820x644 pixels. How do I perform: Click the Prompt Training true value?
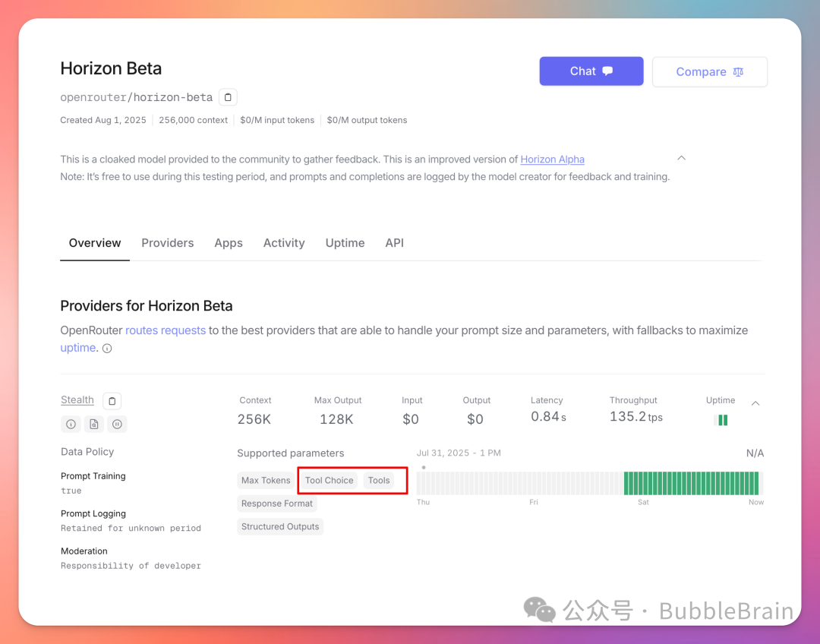click(x=71, y=491)
